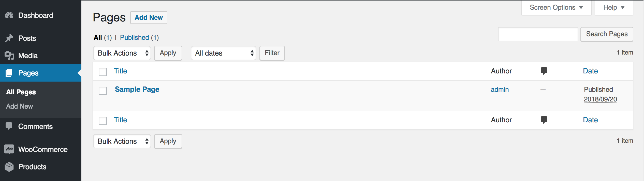Click the Dashboard gauge icon
The image size is (644, 181).
(9, 15)
